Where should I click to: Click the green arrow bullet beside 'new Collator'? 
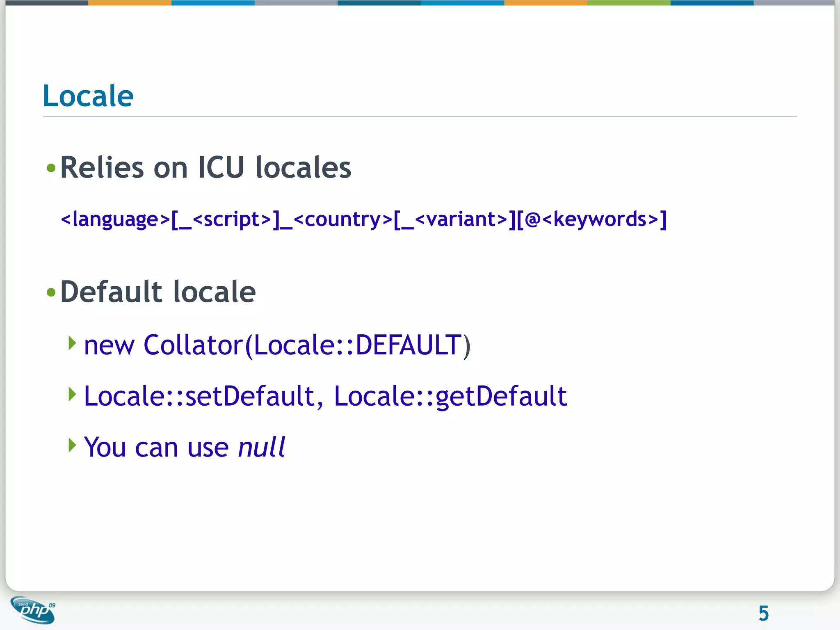pyautogui.click(x=72, y=343)
